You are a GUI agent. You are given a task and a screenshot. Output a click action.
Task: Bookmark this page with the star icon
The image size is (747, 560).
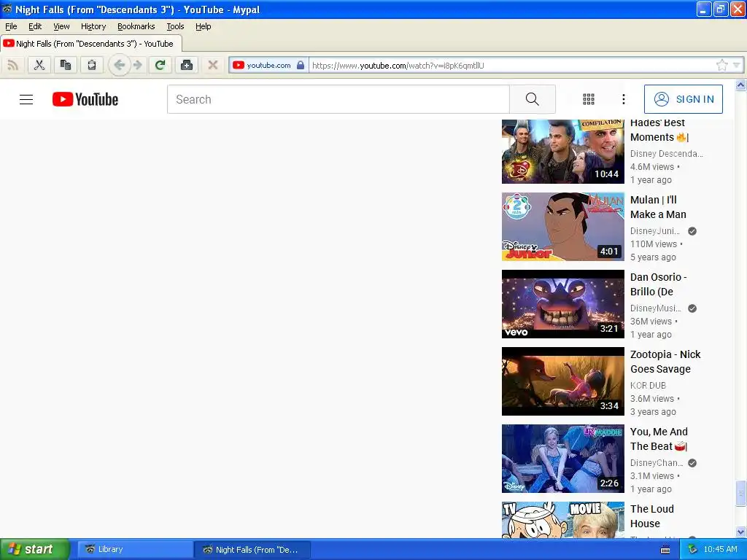[721, 65]
